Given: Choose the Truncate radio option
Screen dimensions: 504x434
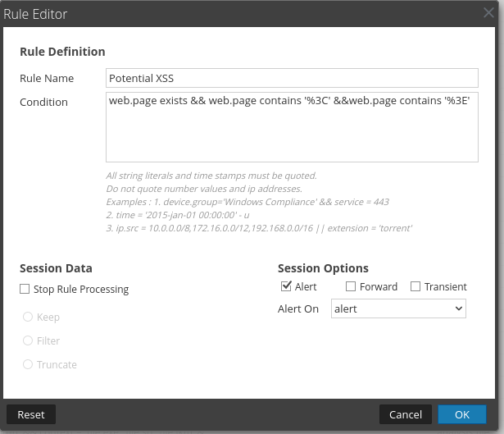Looking at the screenshot, I should click(x=28, y=364).
